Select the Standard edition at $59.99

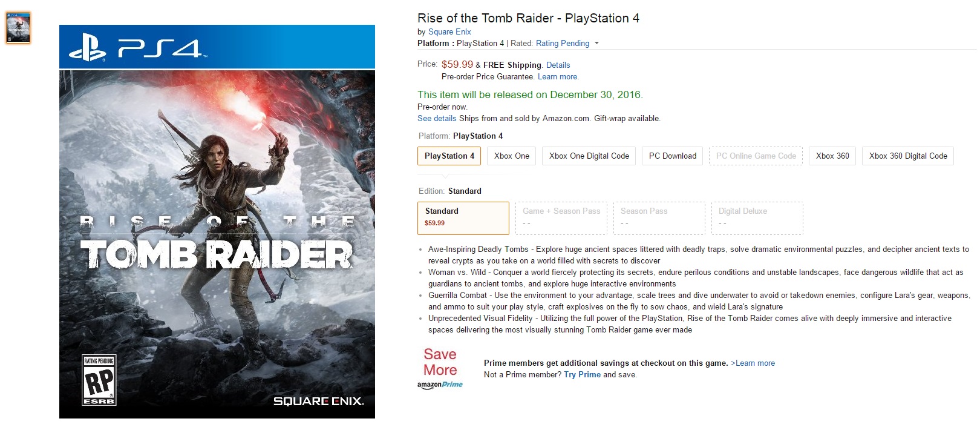point(463,217)
